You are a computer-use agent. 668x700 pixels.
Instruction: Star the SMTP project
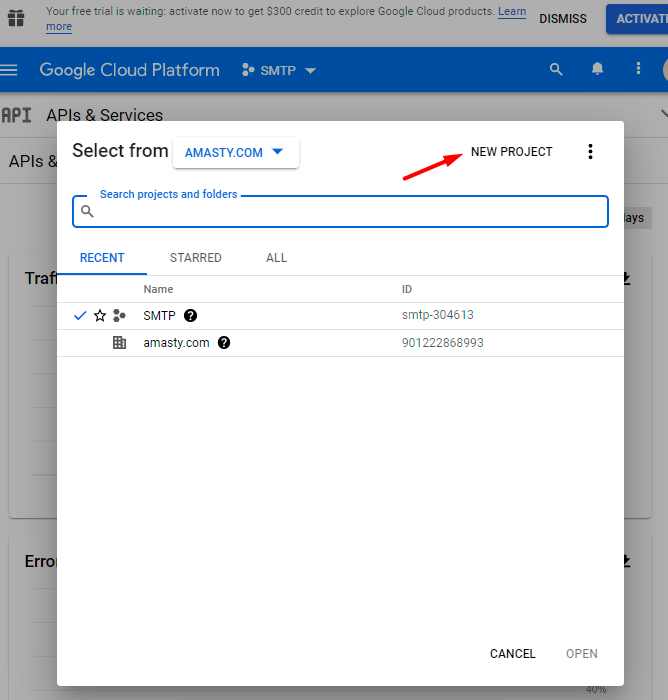(100, 316)
